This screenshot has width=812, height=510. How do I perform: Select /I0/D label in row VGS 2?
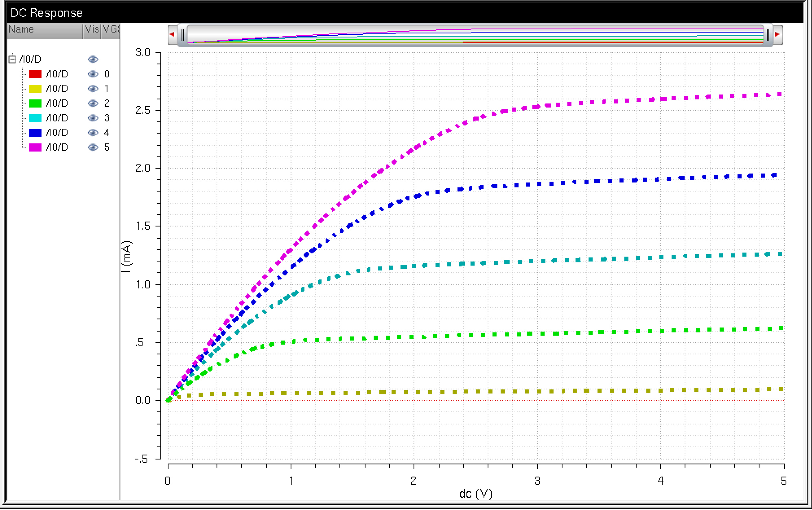tap(57, 103)
